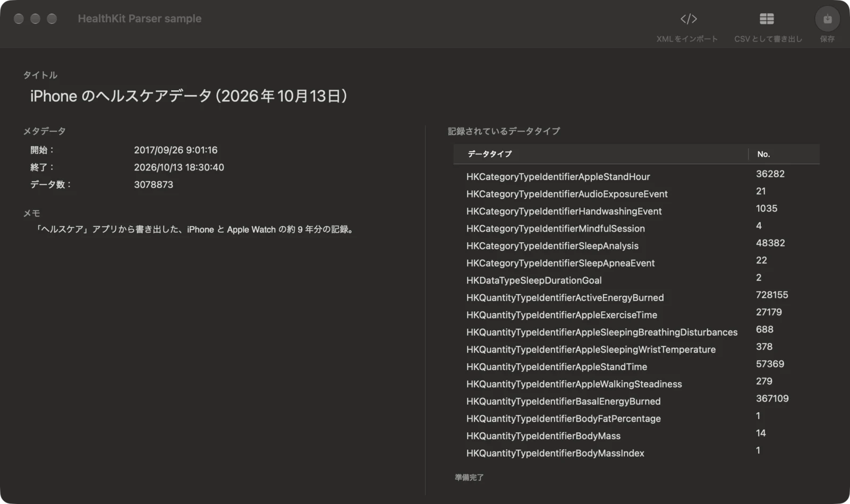
Task: Select the HKQuantityTypeIdentifierBodyMassIndex row
Action: [636, 452]
